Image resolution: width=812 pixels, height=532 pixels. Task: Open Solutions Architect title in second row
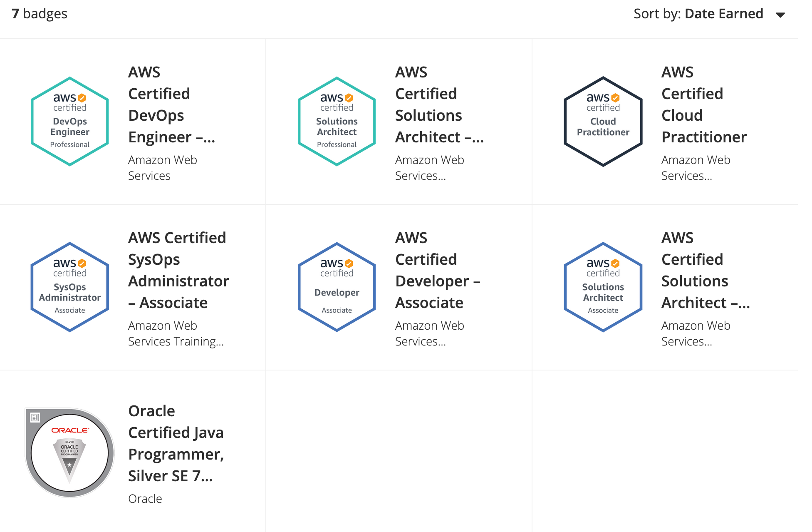706,270
